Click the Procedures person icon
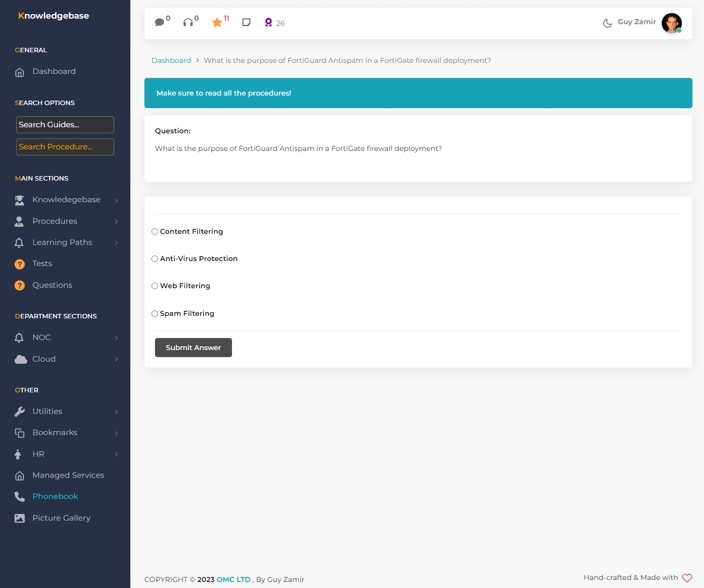Viewport: 704px width, 588px height. pos(19,221)
